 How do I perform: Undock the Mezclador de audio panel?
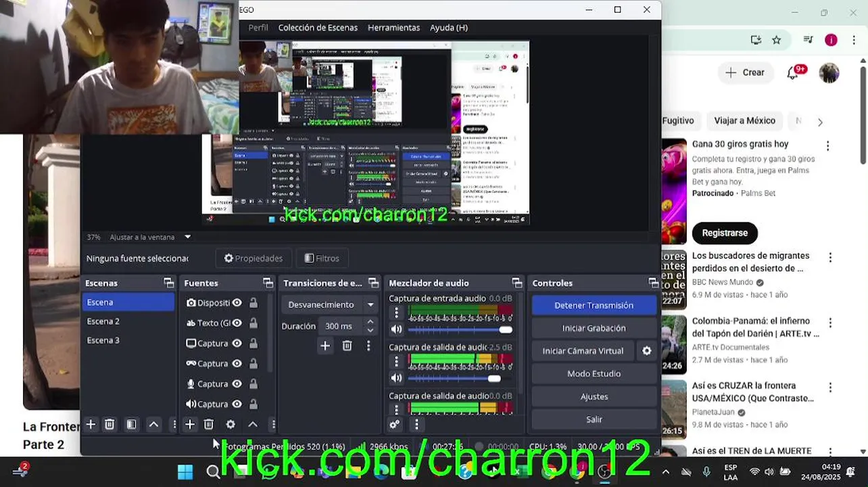coord(517,283)
